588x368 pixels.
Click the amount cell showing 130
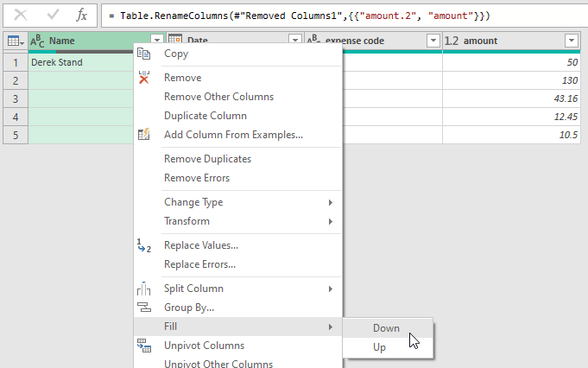(511, 80)
